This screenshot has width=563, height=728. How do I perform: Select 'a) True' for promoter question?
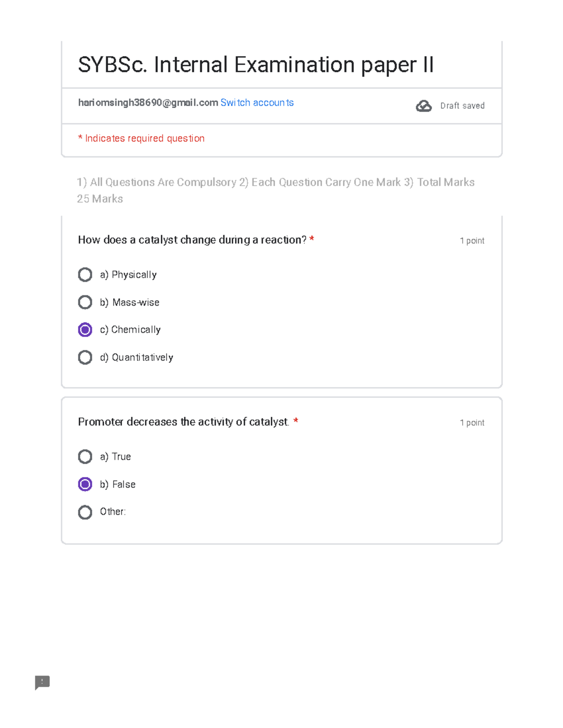85,457
